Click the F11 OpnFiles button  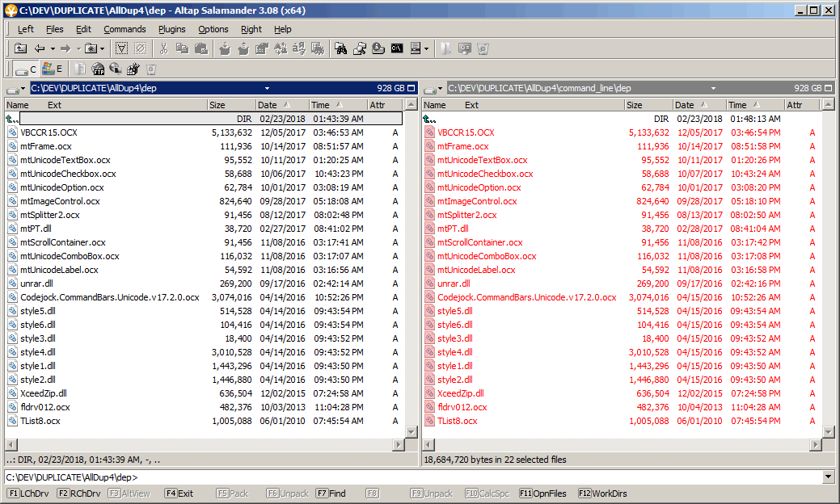click(x=542, y=493)
